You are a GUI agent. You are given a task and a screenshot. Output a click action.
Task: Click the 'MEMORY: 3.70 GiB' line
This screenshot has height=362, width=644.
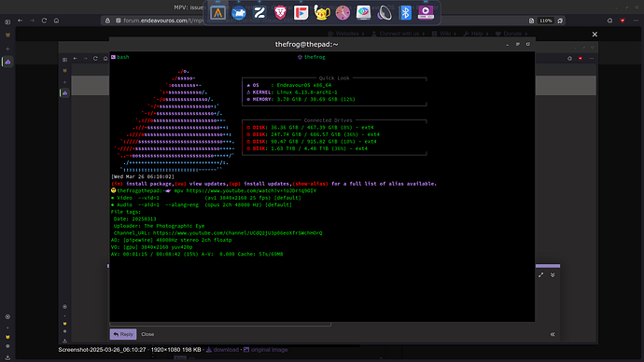(301, 99)
